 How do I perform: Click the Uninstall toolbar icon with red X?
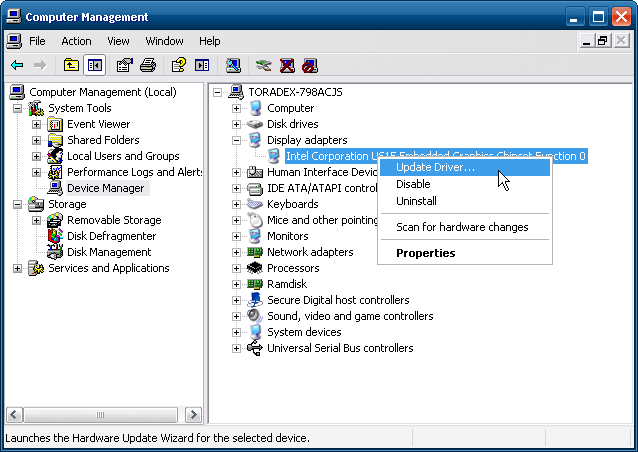pyautogui.click(x=287, y=65)
